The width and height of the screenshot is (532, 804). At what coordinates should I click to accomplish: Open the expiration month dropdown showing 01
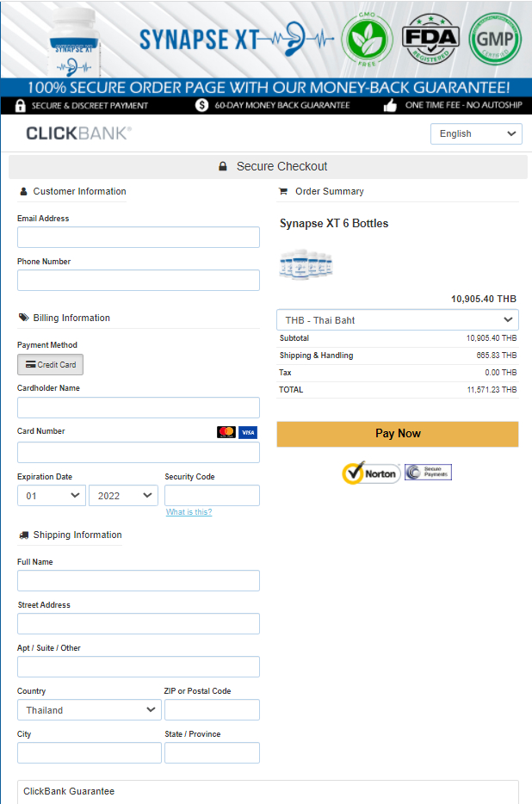pos(52,495)
